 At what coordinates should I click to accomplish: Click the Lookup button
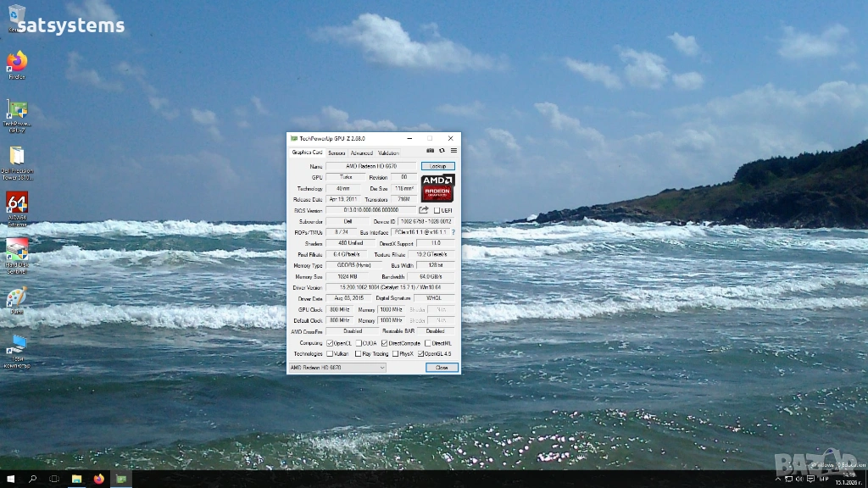[x=438, y=166]
